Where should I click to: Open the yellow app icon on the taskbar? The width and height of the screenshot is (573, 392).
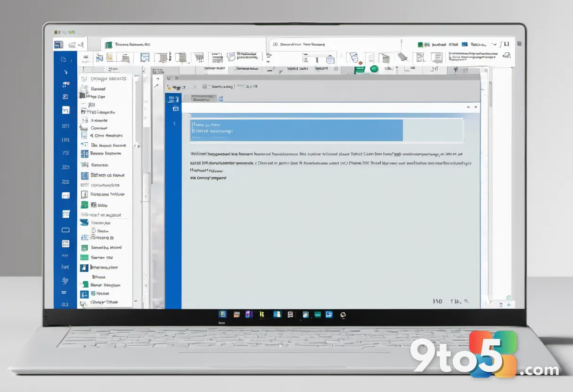pos(262,314)
